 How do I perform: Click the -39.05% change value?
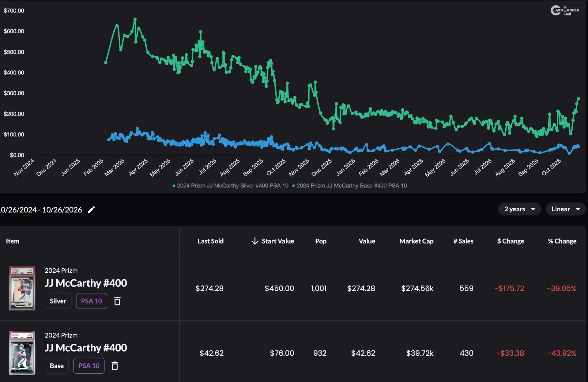562,288
